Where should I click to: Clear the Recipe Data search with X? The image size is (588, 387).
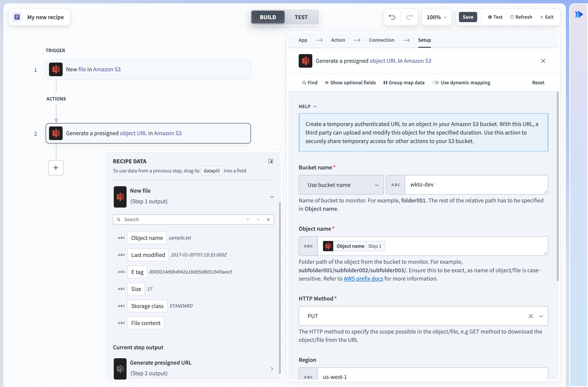268,219
